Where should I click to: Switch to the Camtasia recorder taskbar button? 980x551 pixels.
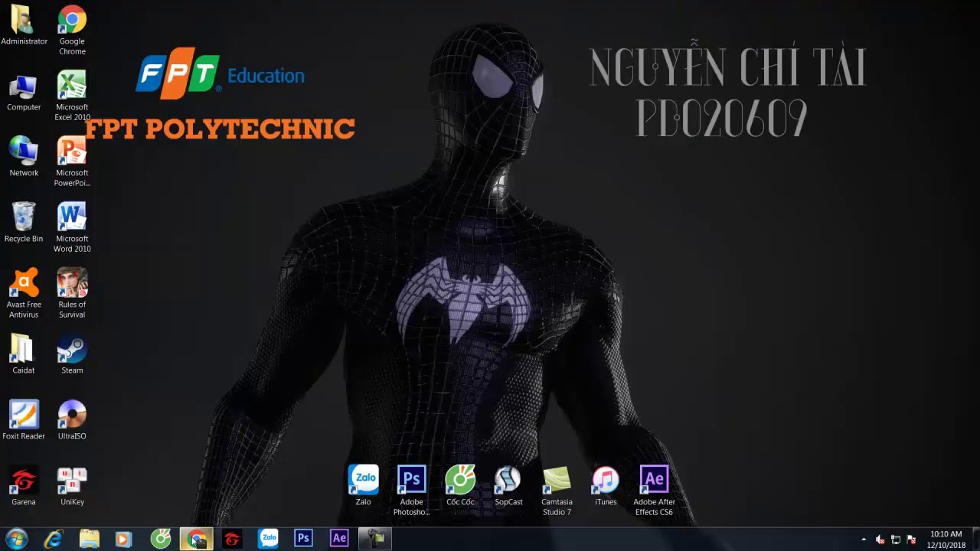pos(375,539)
